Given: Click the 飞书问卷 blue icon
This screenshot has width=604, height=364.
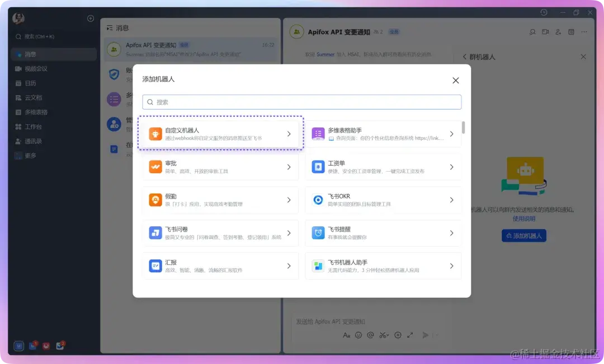Looking at the screenshot, I should pyautogui.click(x=155, y=233).
